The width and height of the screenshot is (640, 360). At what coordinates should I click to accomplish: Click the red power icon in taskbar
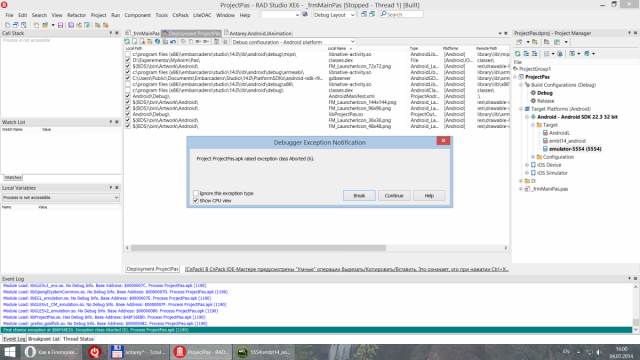coord(94,352)
